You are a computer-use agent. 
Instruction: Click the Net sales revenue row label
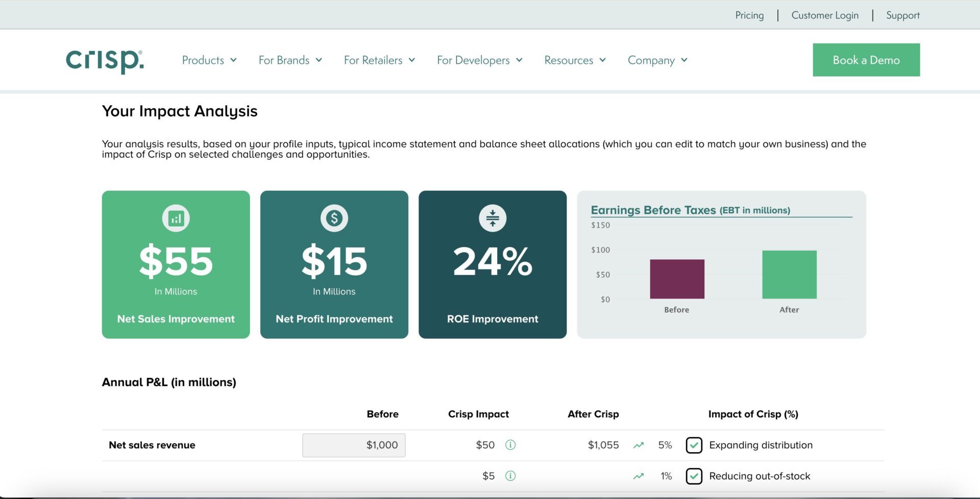[x=152, y=445]
